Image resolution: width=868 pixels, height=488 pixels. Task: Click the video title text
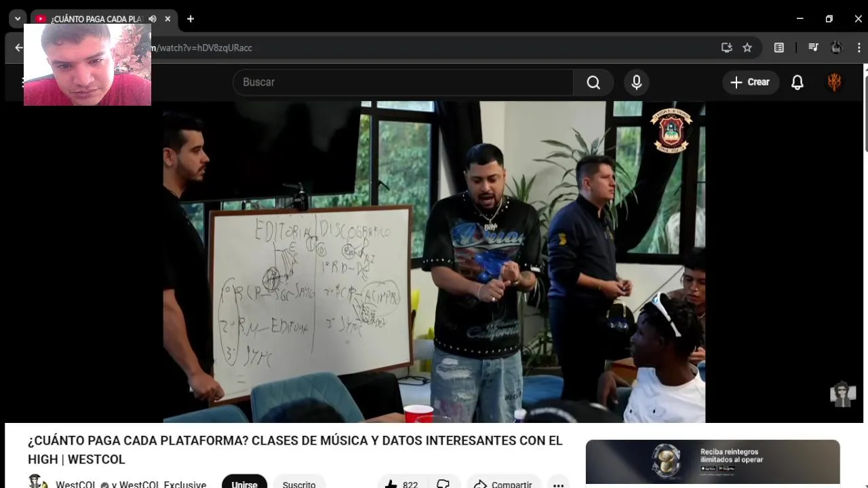295,450
